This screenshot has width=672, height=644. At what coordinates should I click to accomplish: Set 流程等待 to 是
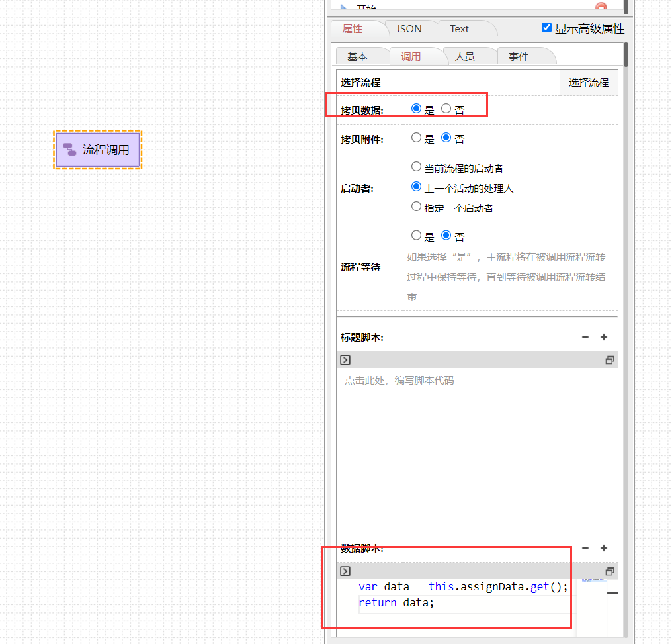click(416, 236)
